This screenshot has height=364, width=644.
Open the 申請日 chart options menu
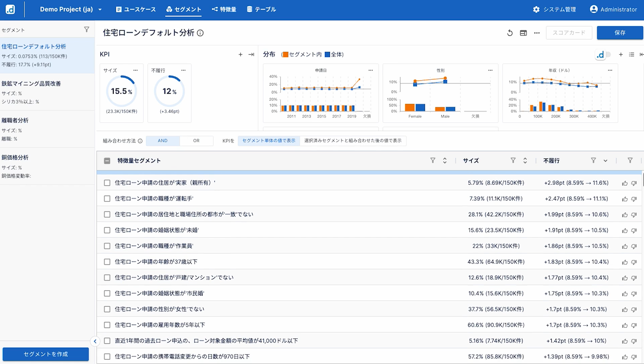[x=371, y=70]
